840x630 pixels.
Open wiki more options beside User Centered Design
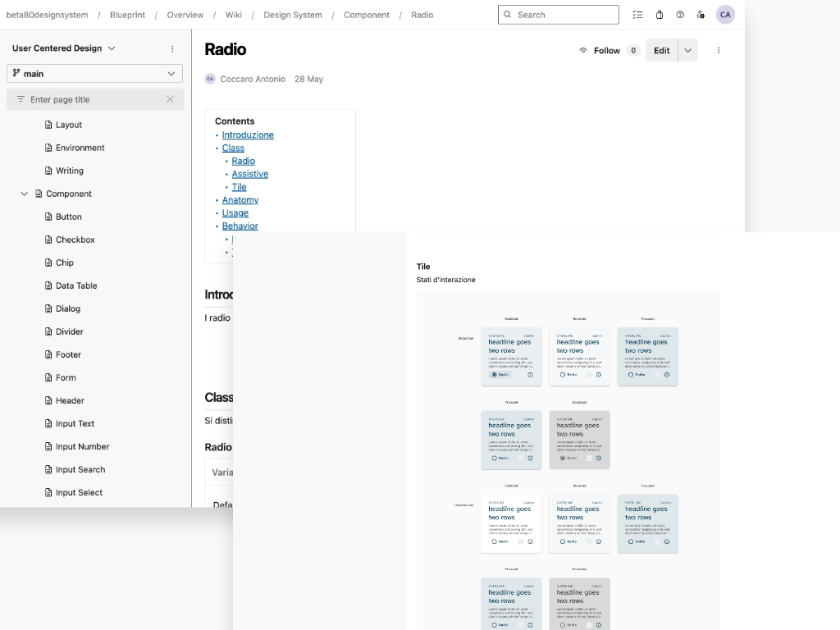tap(172, 48)
